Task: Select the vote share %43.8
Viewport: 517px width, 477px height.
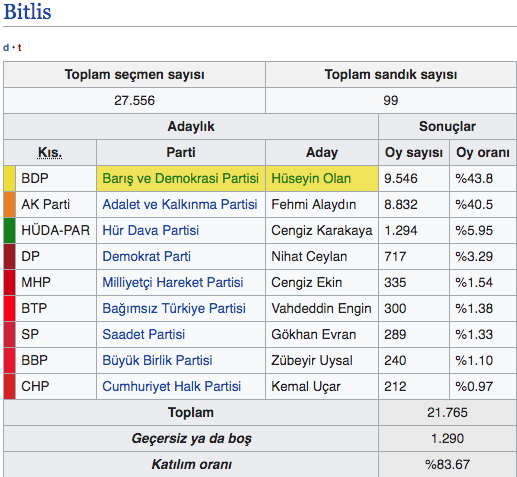Action: [474, 178]
